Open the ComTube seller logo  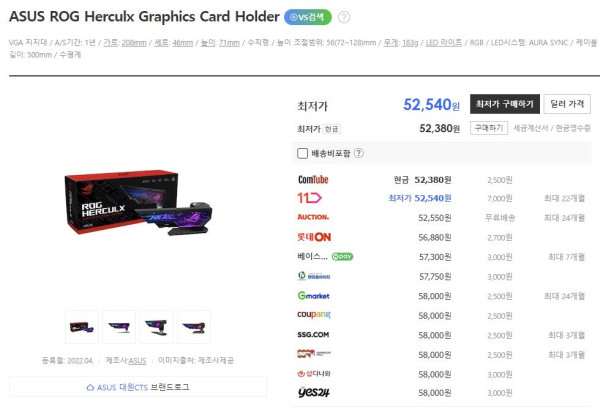(313, 179)
